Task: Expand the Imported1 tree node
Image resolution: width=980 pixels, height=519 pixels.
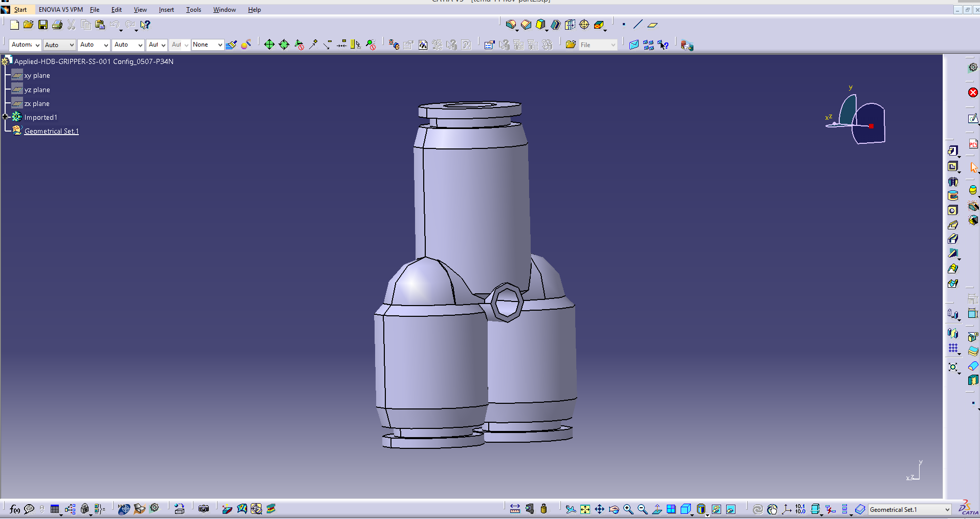Action: tap(6, 117)
